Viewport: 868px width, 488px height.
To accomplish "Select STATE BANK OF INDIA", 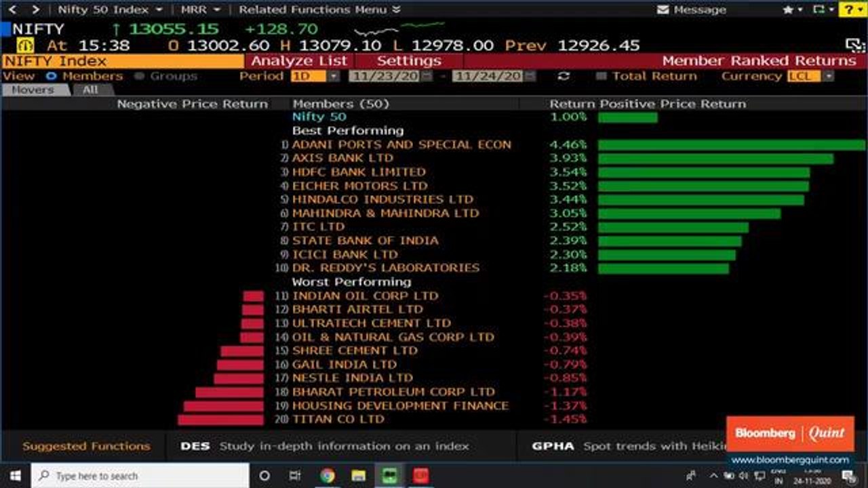I will (365, 241).
